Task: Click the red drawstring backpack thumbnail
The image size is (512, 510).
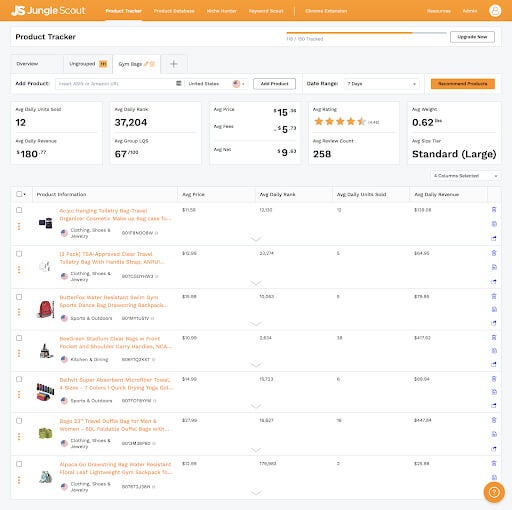Action: coord(45,309)
